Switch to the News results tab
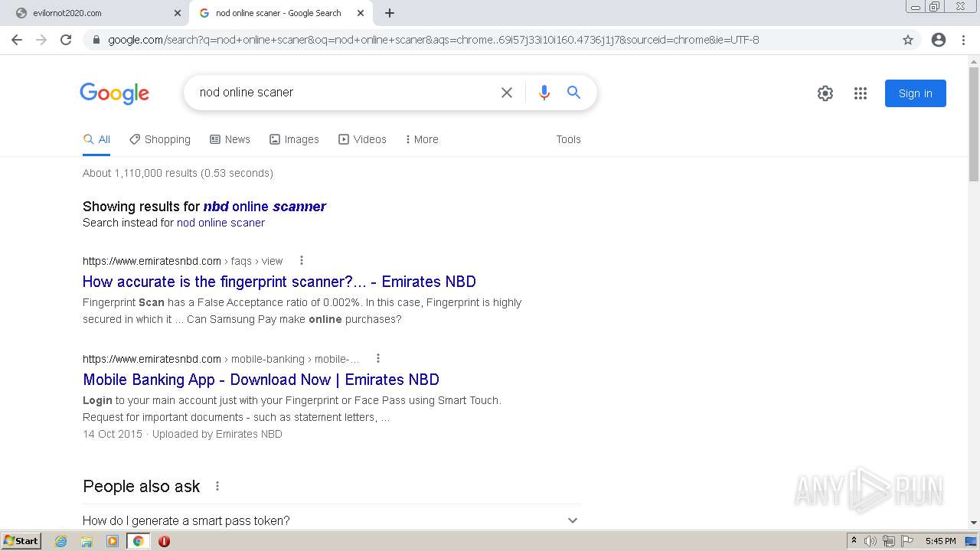The height and width of the screenshot is (551, 980). [230, 139]
